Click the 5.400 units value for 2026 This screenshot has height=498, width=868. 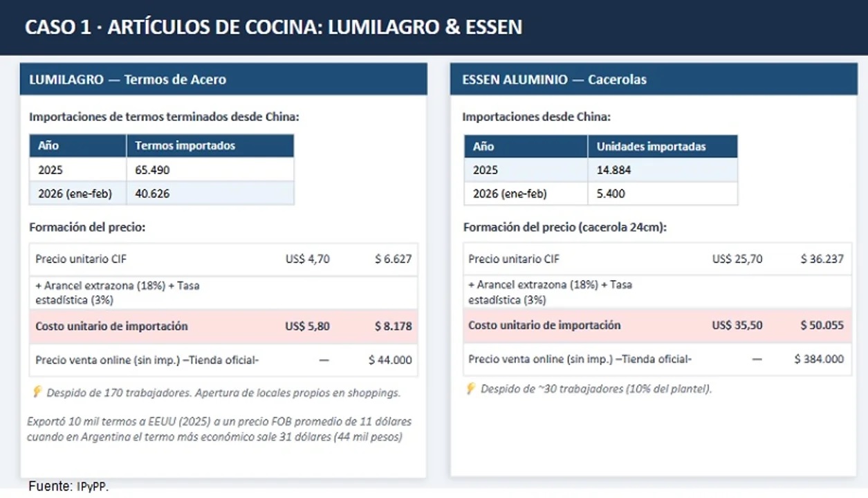click(x=611, y=194)
